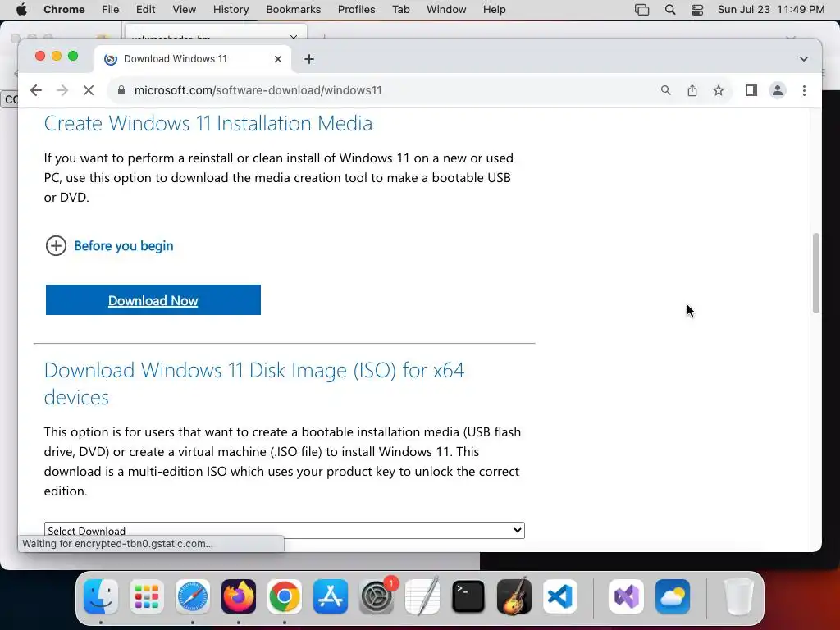This screenshot has width=840, height=630.
Task: Open Spotlight search in menu bar
Action: click(x=669, y=10)
